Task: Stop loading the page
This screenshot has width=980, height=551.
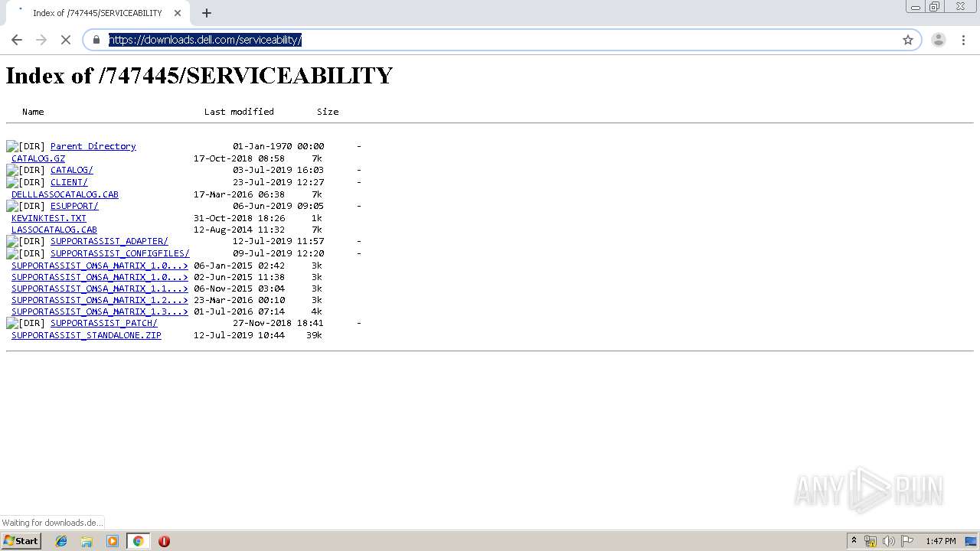Action: (x=66, y=40)
